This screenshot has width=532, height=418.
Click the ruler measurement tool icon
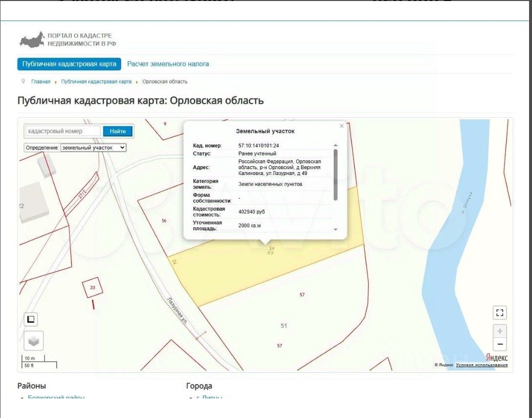[x=31, y=319]
